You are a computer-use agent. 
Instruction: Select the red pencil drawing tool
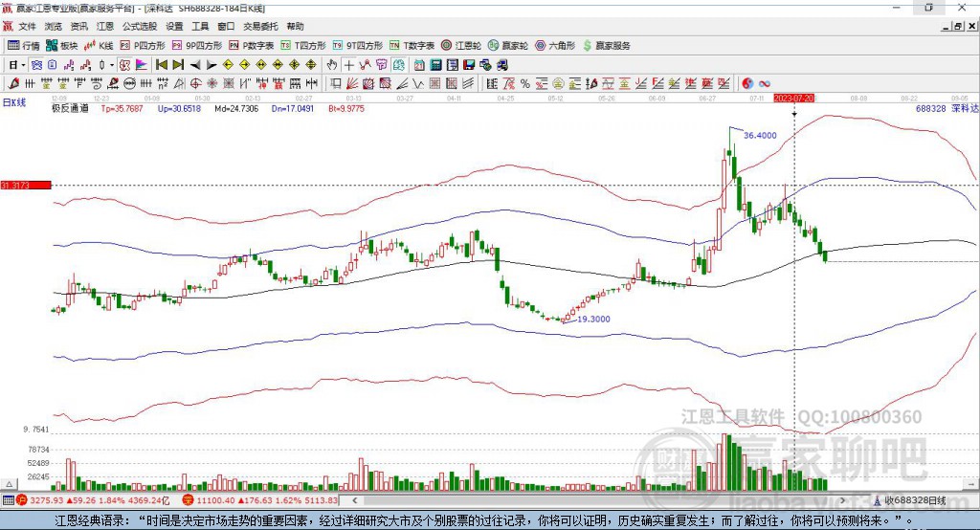pyautogui.click(x=13, y=84)
